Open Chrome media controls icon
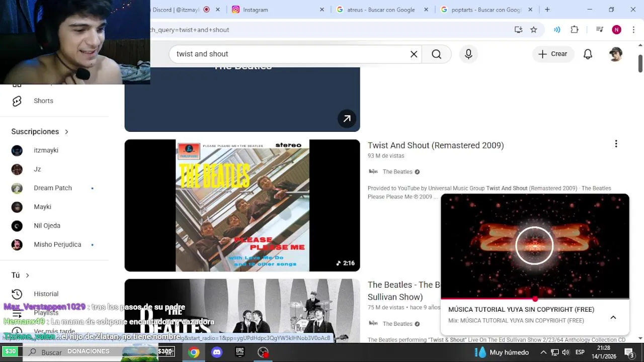644x362 pixels. click(599, 30)
